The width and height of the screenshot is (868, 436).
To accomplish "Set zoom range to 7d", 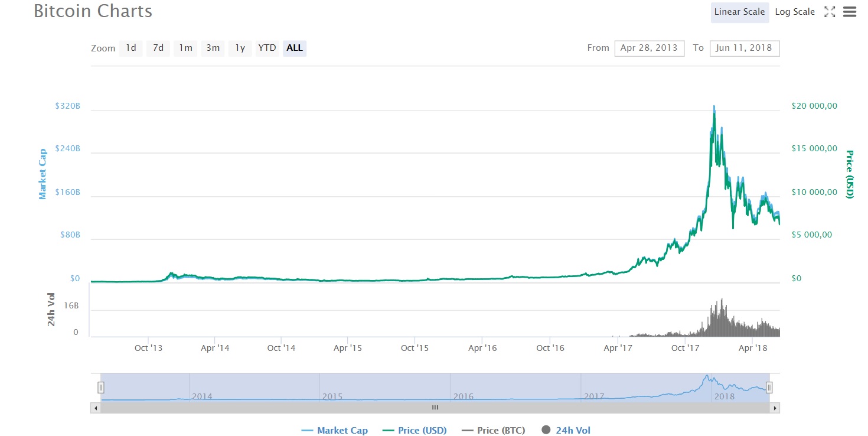I will 158,48.
